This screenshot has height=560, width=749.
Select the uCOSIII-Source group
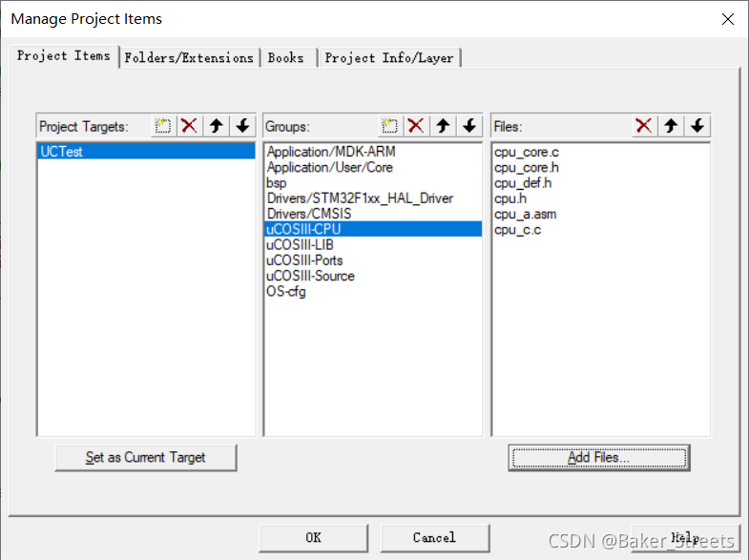(x=372, y=276)
